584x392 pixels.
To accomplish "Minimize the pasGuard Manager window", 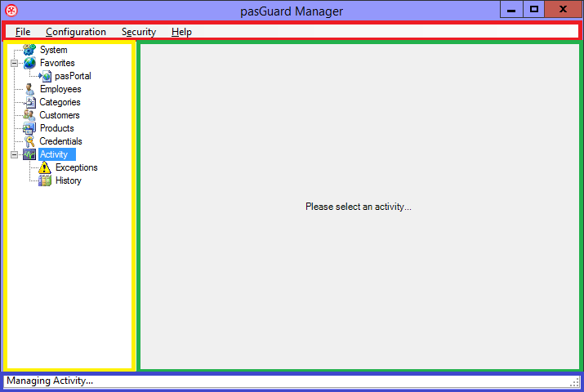I will point(511,9).
